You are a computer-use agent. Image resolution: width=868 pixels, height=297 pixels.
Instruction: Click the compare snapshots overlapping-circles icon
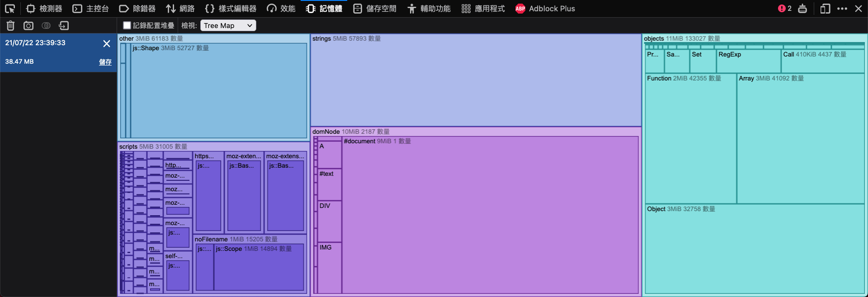click(x=46, y=26)
